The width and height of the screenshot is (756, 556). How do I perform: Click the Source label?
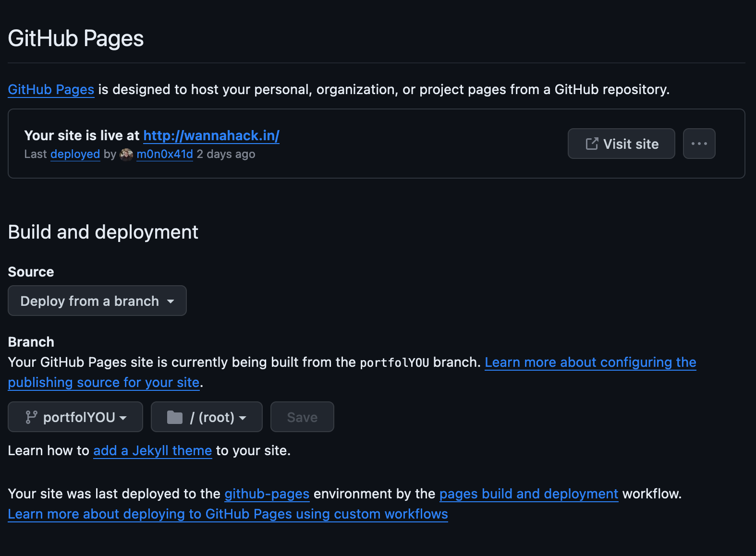pos(31,272)
